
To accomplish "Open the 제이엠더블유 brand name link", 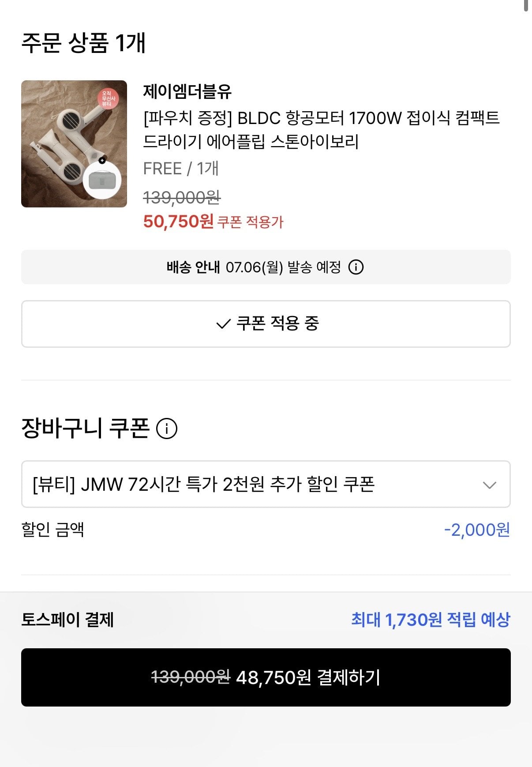I will click(x=187, y=91).
